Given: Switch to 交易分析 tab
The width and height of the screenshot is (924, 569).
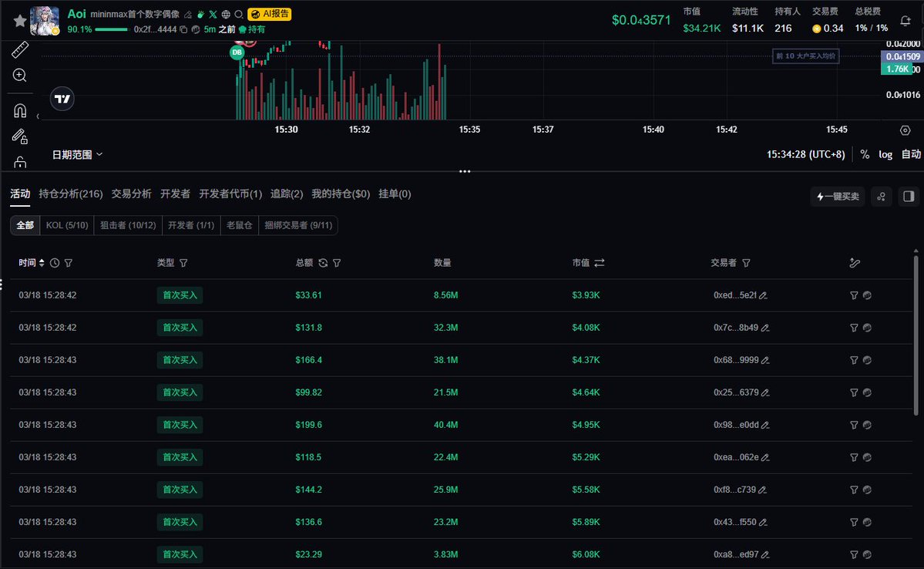Looking at the screenshot, I should 132,194.
